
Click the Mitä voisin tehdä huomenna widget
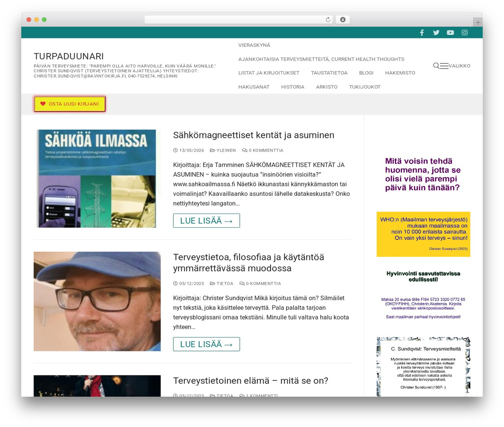point(423,174)
